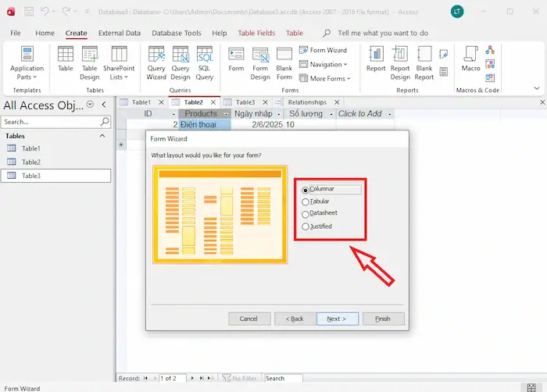Click Next in the Form Wizard
Screen dimensions: 547x392
click(337, 319)
